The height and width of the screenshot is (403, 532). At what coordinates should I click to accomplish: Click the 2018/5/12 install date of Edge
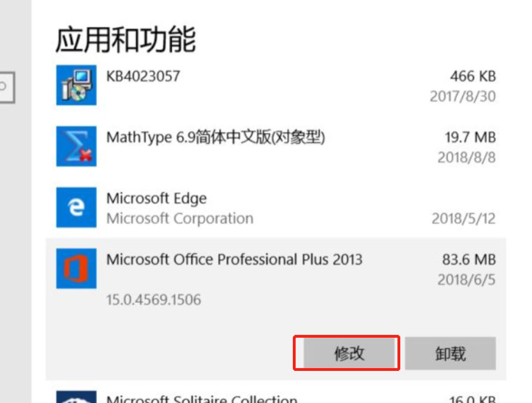pos(463,219)
